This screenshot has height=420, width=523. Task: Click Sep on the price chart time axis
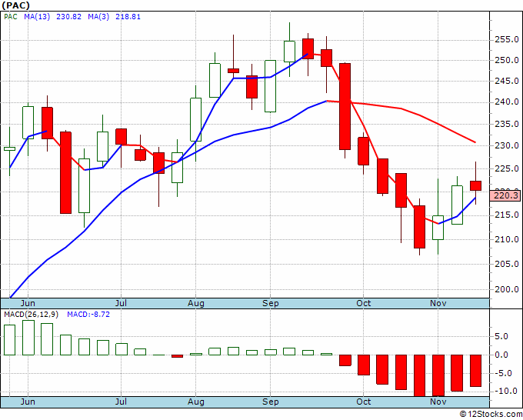click(x=270, y=303)
